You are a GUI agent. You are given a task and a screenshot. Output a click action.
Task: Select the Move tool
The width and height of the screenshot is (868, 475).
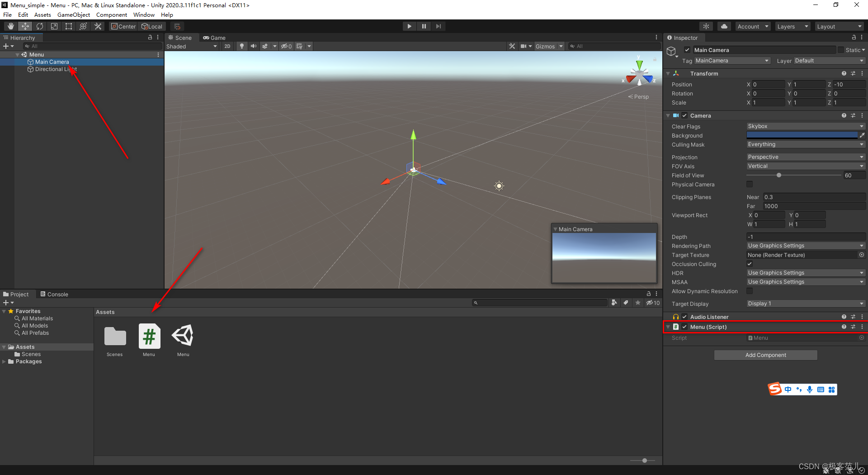tap(25, 26)
